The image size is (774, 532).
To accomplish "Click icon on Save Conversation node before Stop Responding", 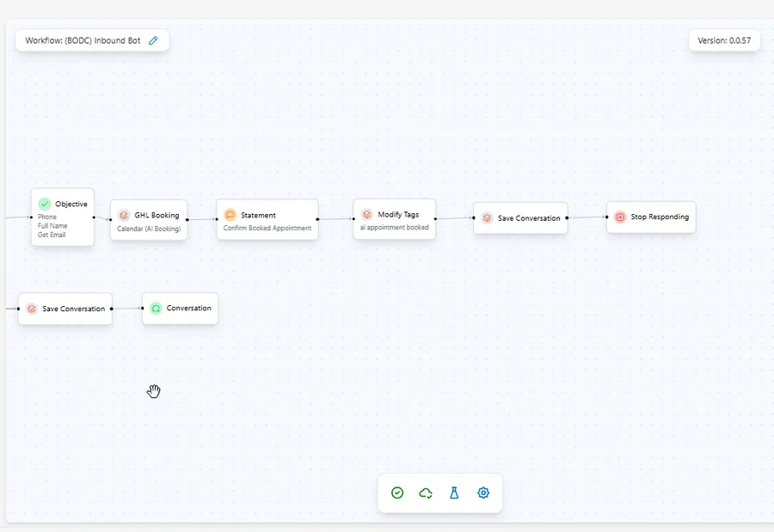I will 487,217.
